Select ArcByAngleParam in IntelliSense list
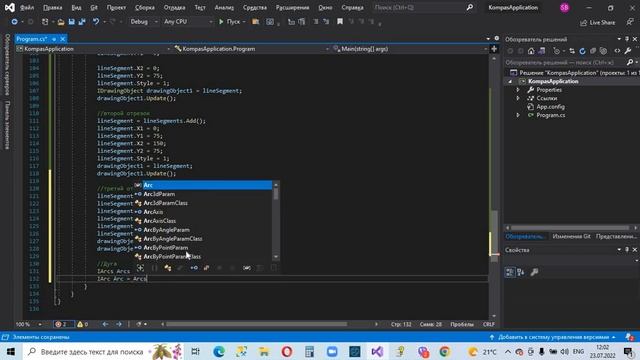 (167, 230)
